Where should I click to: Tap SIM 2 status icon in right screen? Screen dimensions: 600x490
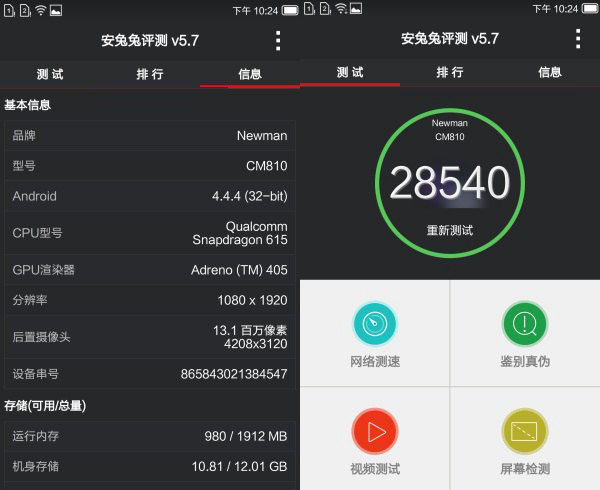coord(325,8)
